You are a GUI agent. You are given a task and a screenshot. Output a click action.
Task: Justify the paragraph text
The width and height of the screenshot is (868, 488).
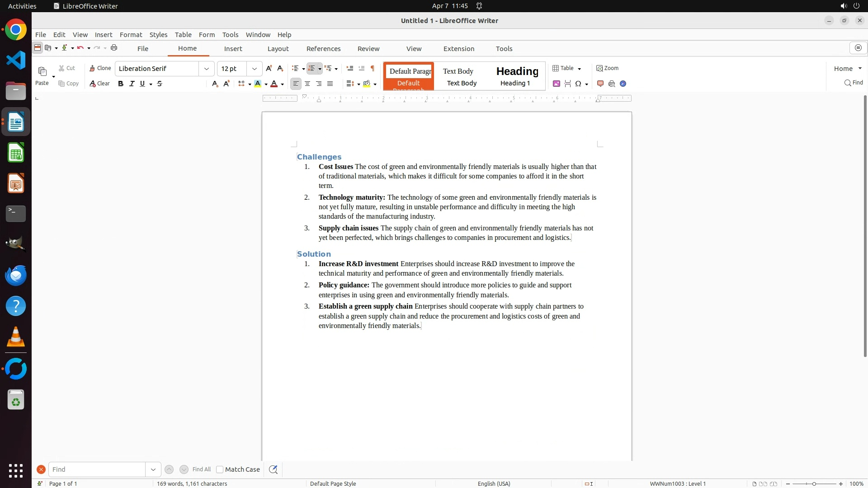point(330,84)
